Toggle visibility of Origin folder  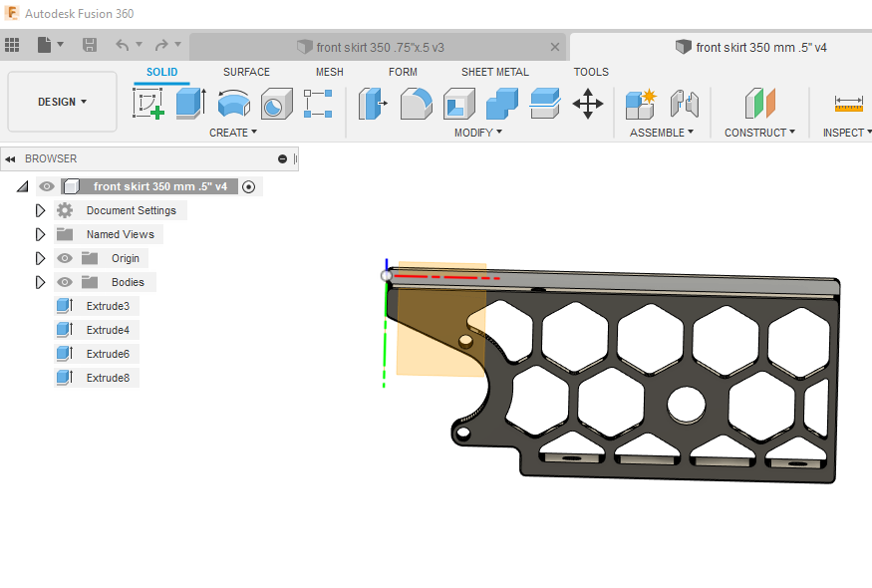(65, 258)
